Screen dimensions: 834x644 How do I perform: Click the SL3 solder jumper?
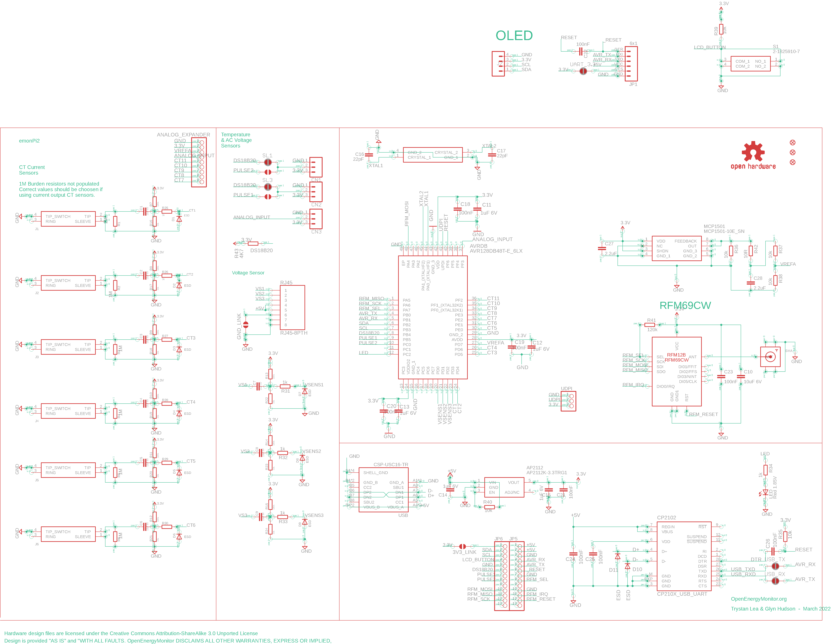click(x=268, y=187)
